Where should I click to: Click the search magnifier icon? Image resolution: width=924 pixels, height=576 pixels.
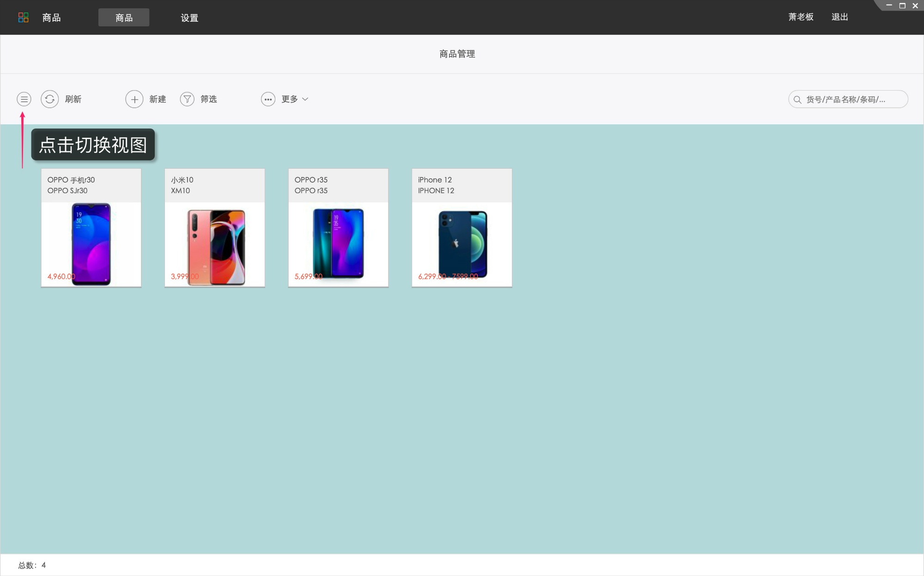[797, 99]
